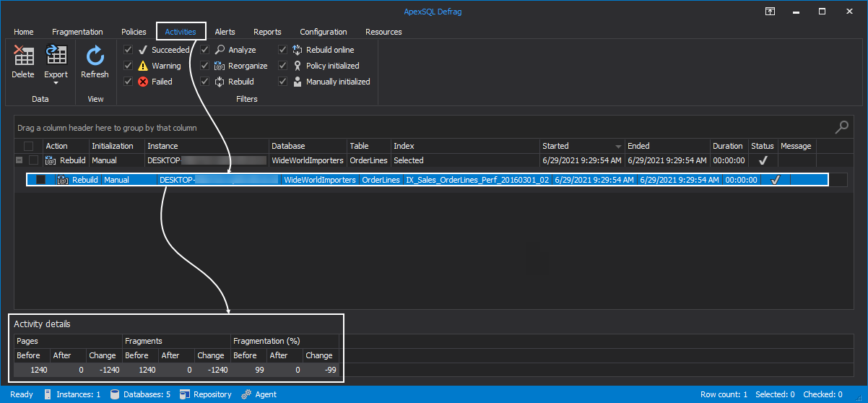Toggle the Warning filter checkbox
868x403 pixels.
[x=128, y=66]
